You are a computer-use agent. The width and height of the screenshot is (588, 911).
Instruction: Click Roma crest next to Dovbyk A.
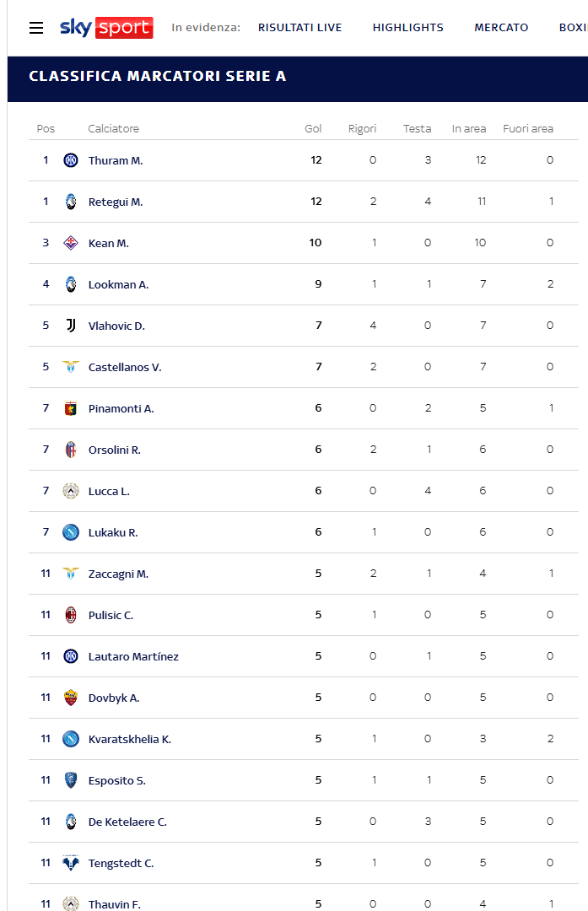click(x=71, y=698)
